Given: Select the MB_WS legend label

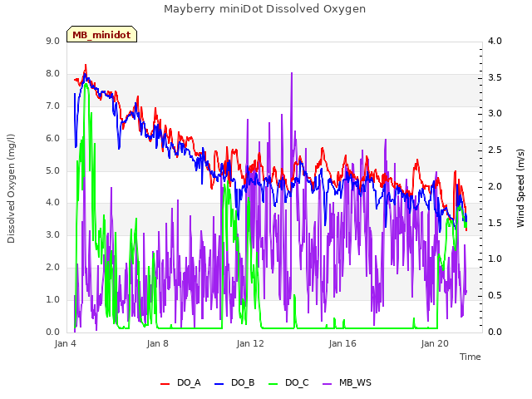Looking at the screenshot, I should (x=355, y=382).
